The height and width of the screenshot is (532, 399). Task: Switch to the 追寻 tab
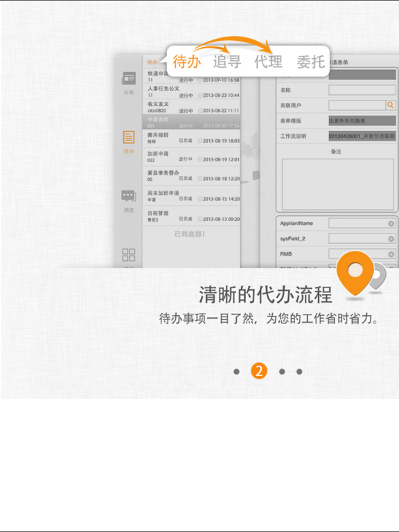point(227,62)
